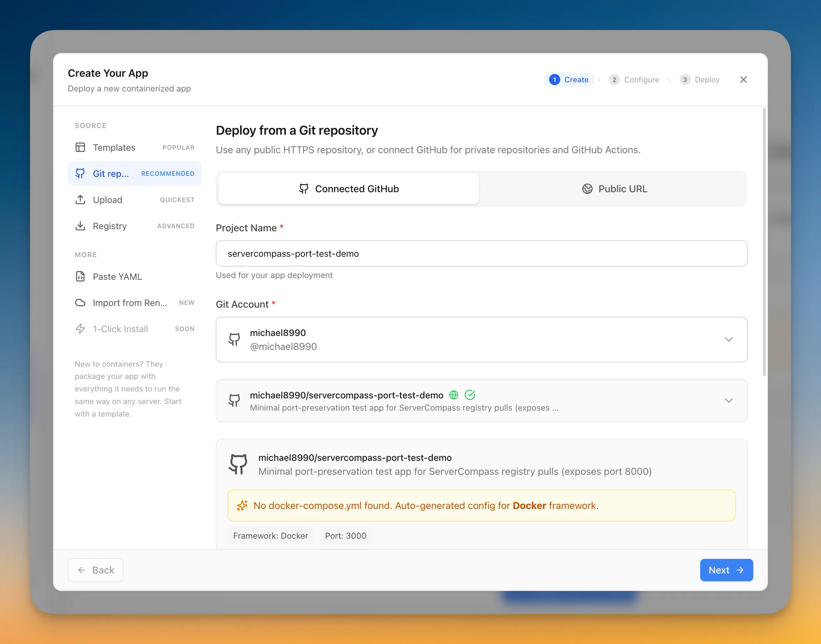
Task: Click the Upload arrow icon
Action: 80,200
